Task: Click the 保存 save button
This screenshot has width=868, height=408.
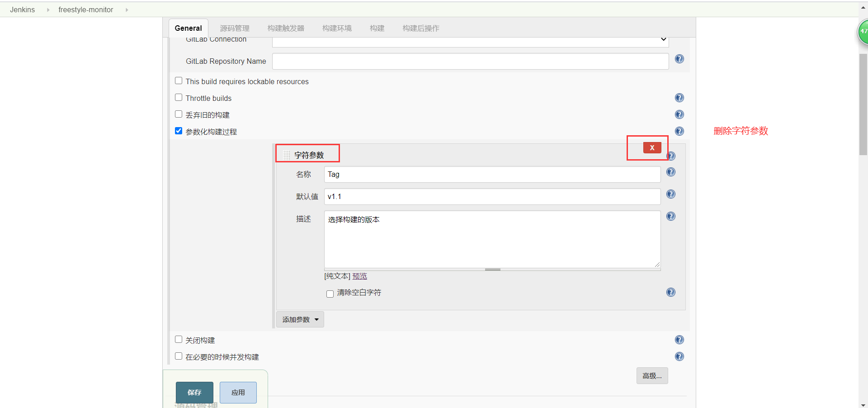Action: click(x=194, y=393)
